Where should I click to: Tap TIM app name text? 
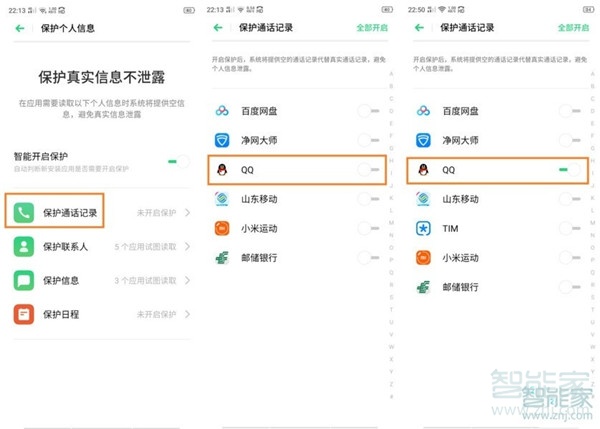coord(450,228)
